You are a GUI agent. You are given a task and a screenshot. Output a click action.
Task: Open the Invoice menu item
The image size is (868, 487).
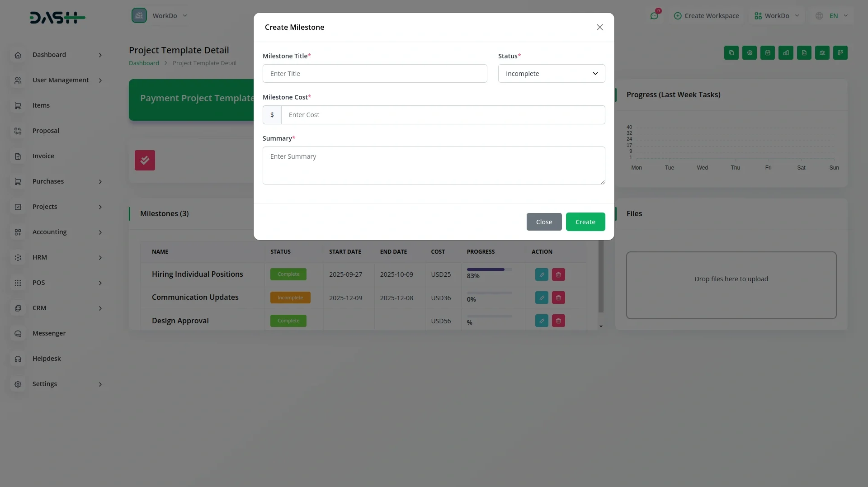click(x=43, y=156)
